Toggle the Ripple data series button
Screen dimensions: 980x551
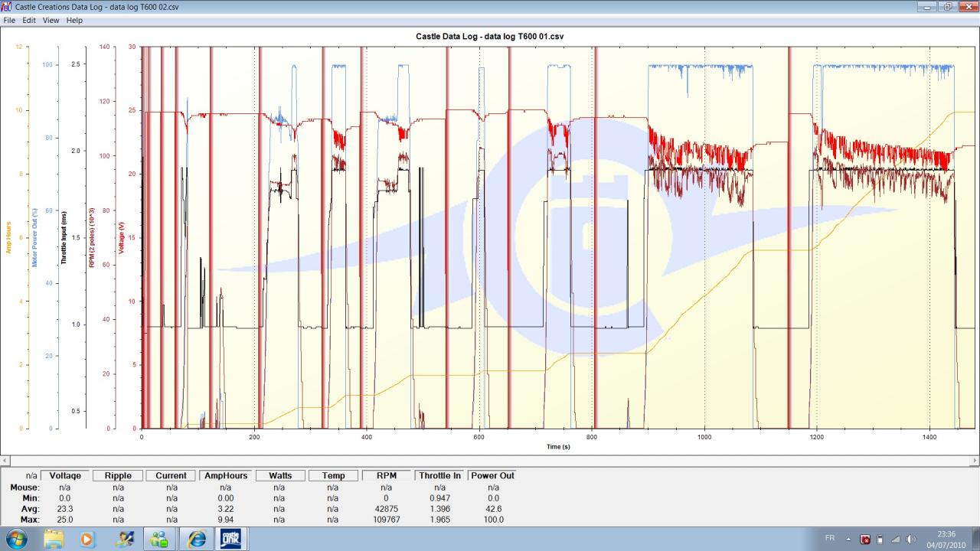tap(118, 475)
